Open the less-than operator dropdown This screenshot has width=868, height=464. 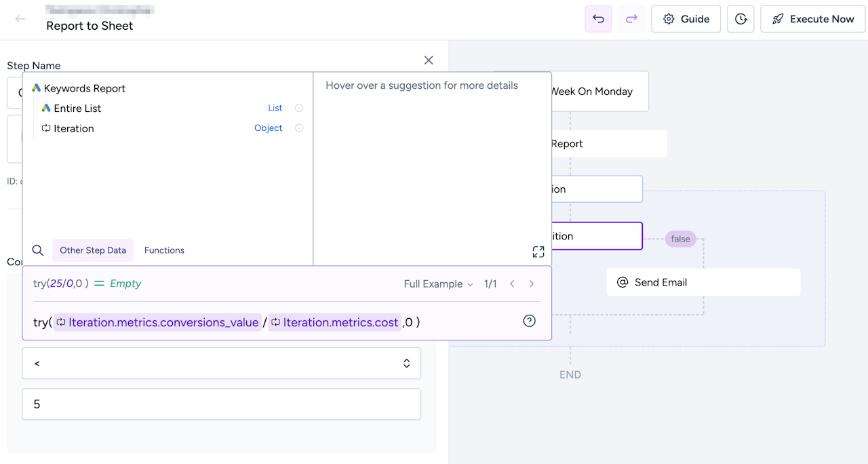(x=221, y=364)
